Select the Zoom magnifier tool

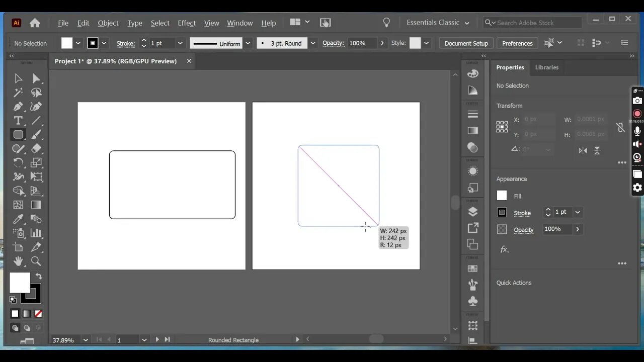point(36,261)
